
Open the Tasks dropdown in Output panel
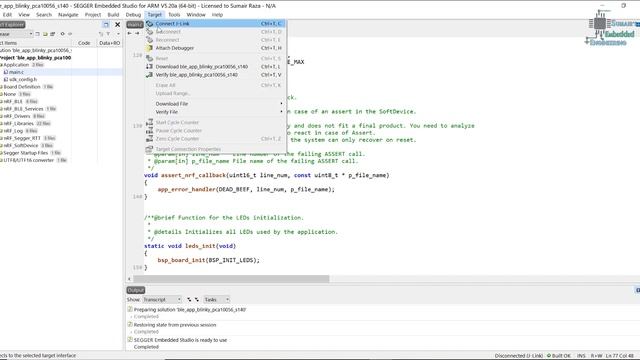[x=217, y=300]
